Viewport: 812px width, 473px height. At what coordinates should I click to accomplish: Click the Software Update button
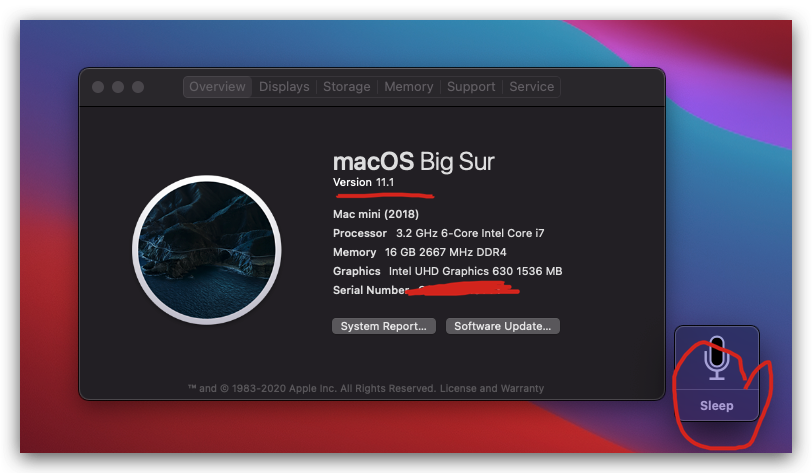tap(502, 326)
